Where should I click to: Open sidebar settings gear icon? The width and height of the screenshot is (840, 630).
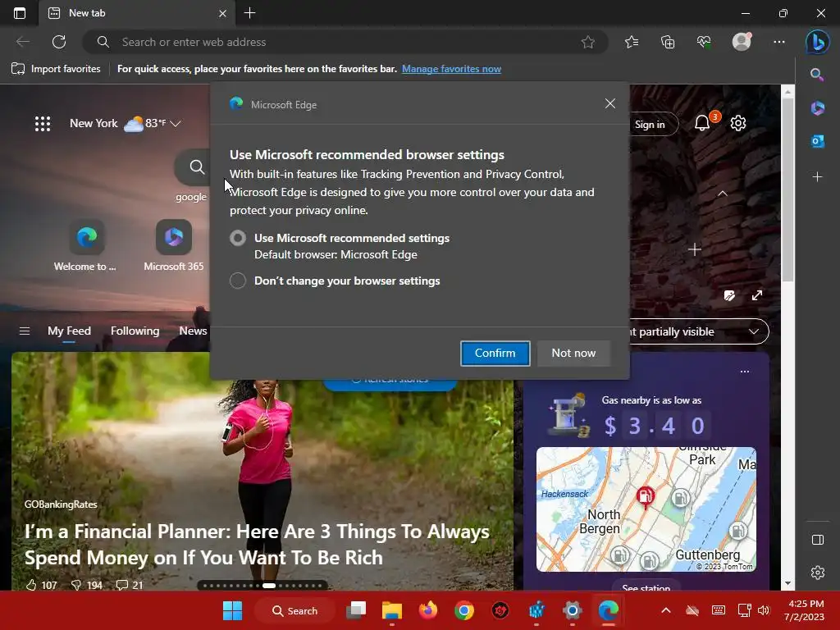[818, 572]
